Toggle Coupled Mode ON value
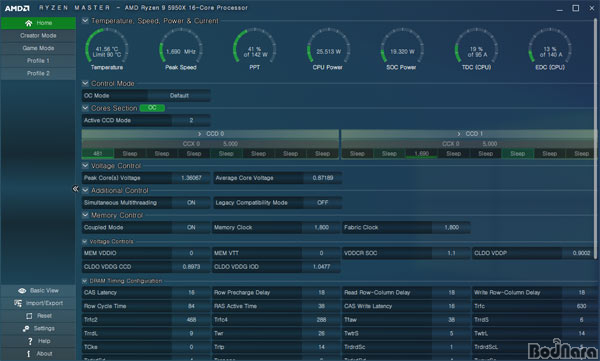This screenshot has height=361, width=600. 191,227
